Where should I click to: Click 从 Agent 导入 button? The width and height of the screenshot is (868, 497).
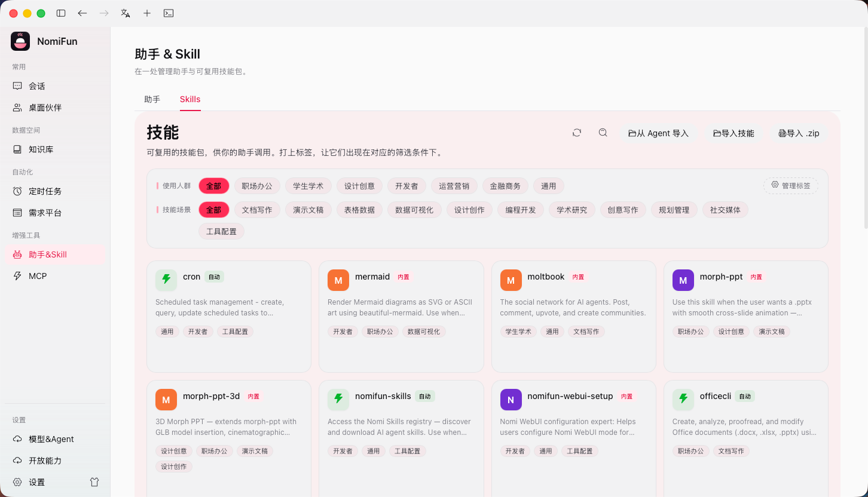(658, 133)
